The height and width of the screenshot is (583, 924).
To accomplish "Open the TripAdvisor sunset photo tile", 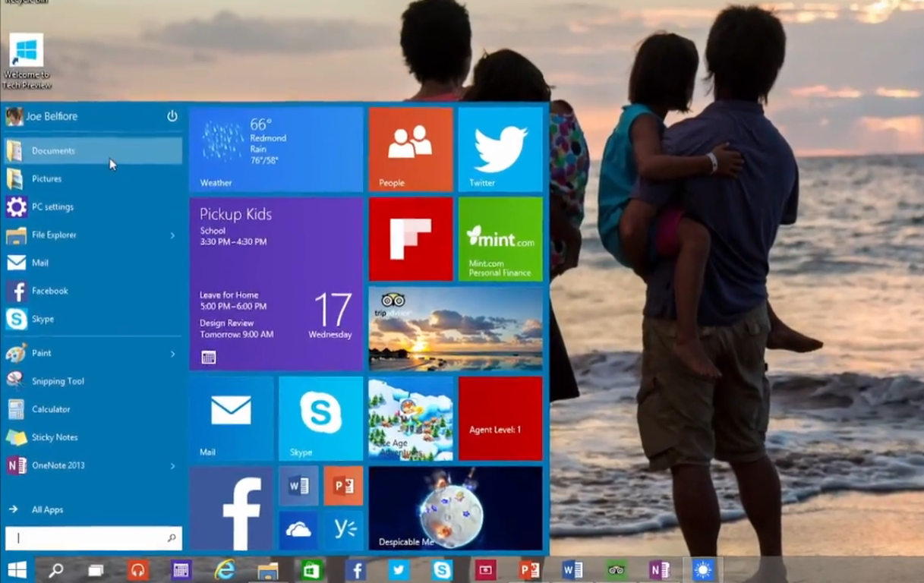I will click(456, 329).
